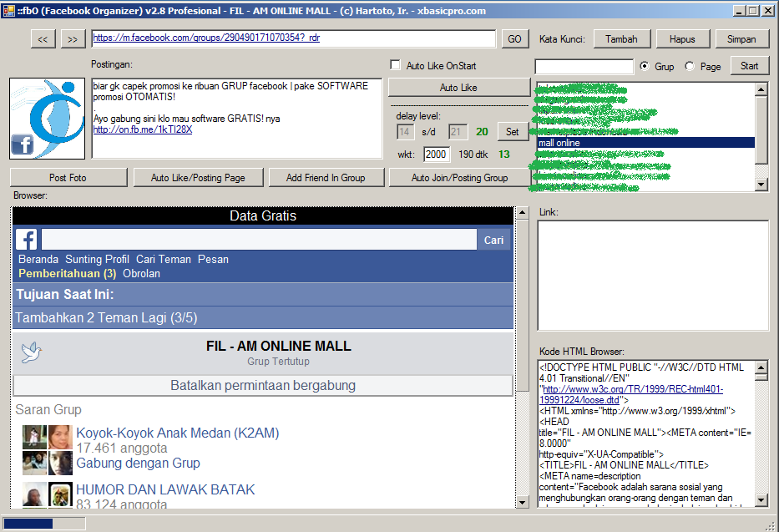Click Batalkan permintaan bergabung button

click(263, 386)
